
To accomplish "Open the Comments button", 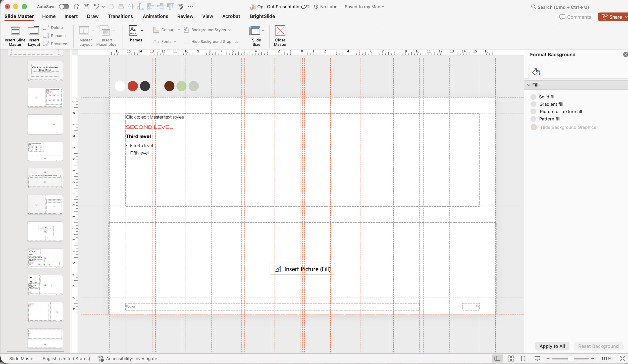I will [575, 17].
